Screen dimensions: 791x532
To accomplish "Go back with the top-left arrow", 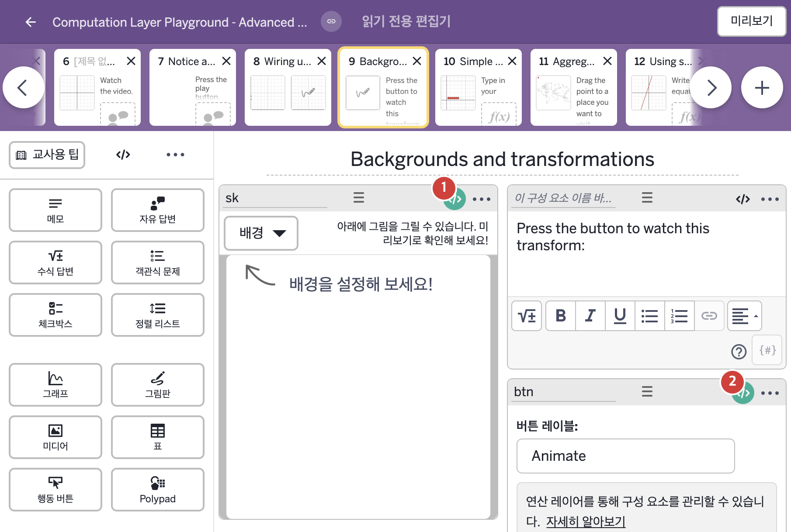I will pos(31,22).
